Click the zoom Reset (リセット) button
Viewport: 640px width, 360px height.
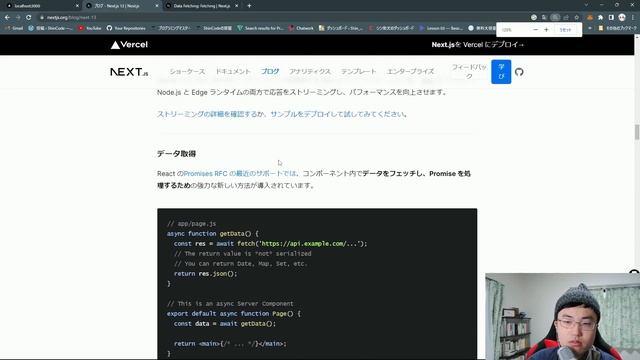[x=565, y=30]
